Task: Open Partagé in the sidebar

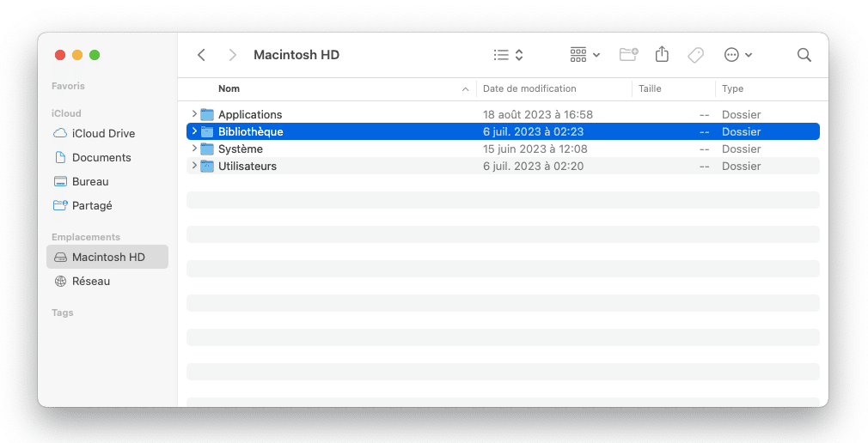Action: [107, 206]
